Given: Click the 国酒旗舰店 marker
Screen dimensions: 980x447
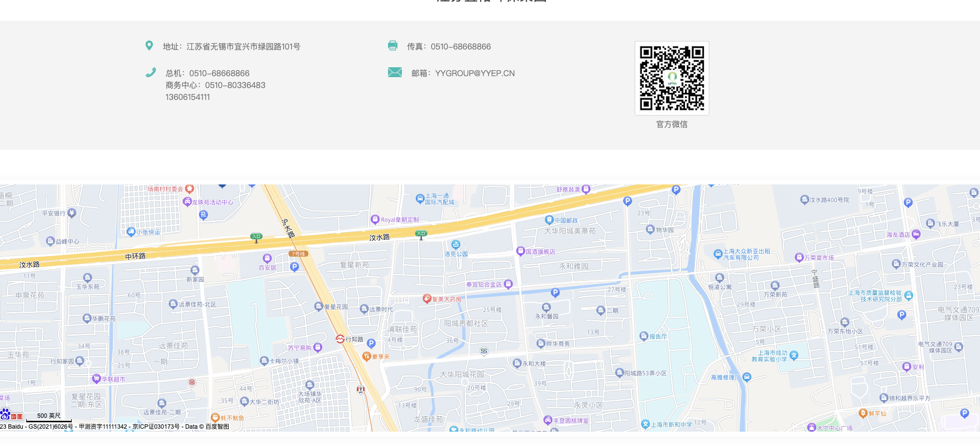Looking at the screenshot, I should pos(520,251).
